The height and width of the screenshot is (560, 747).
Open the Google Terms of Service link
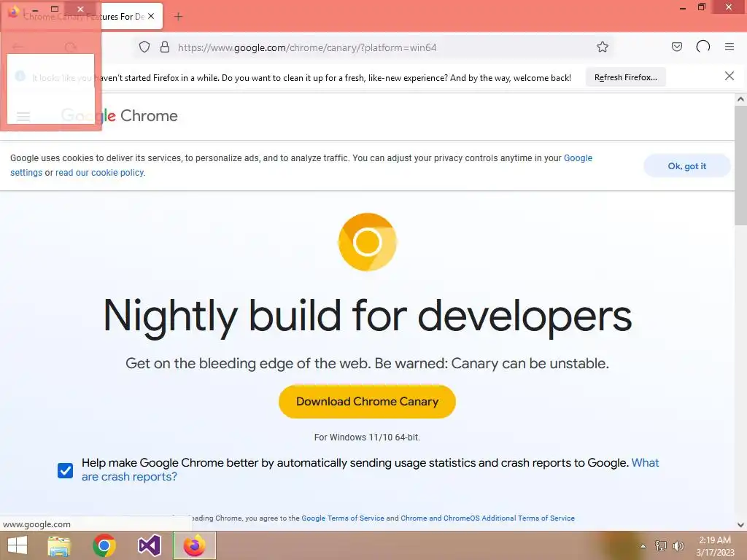coord(343,518)
